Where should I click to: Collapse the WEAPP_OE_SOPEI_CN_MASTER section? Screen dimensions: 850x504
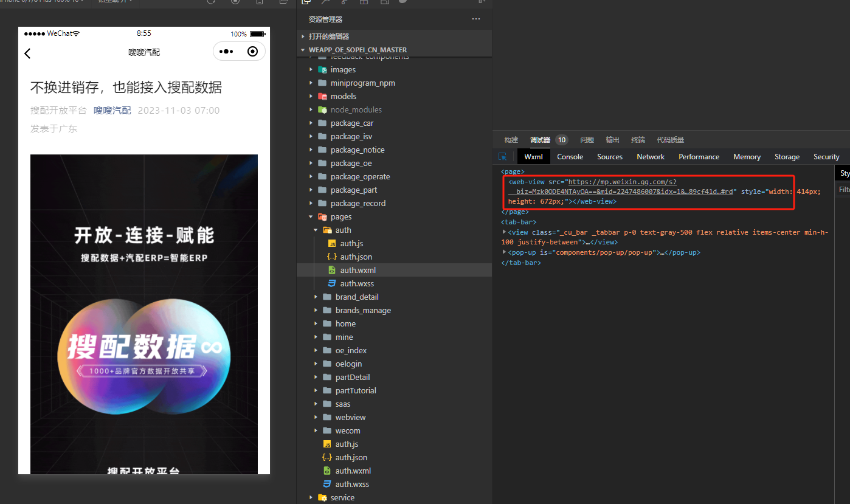click(x=303, y=50)
